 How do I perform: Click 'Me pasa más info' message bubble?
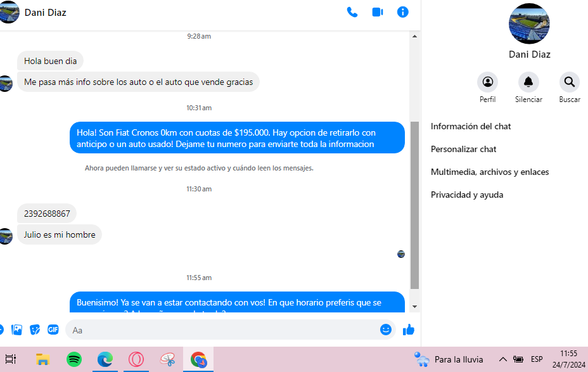[138, 82]
